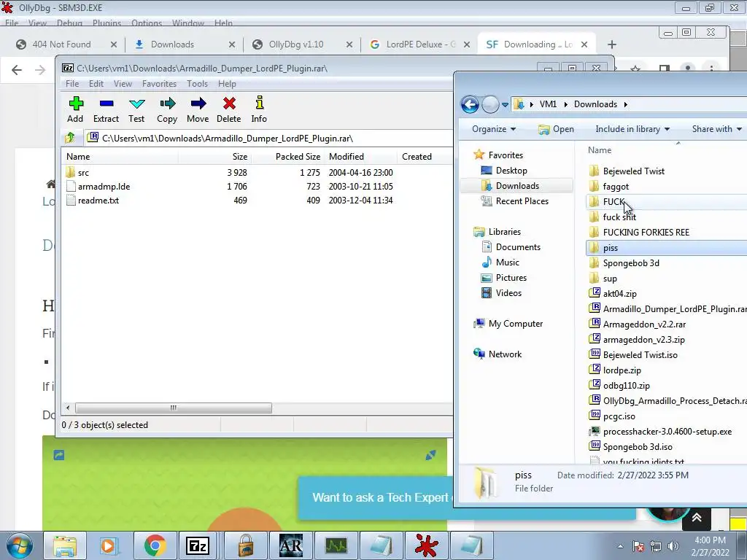
Task: Open the padlock application in taskbar
Action: pos(245,545)
